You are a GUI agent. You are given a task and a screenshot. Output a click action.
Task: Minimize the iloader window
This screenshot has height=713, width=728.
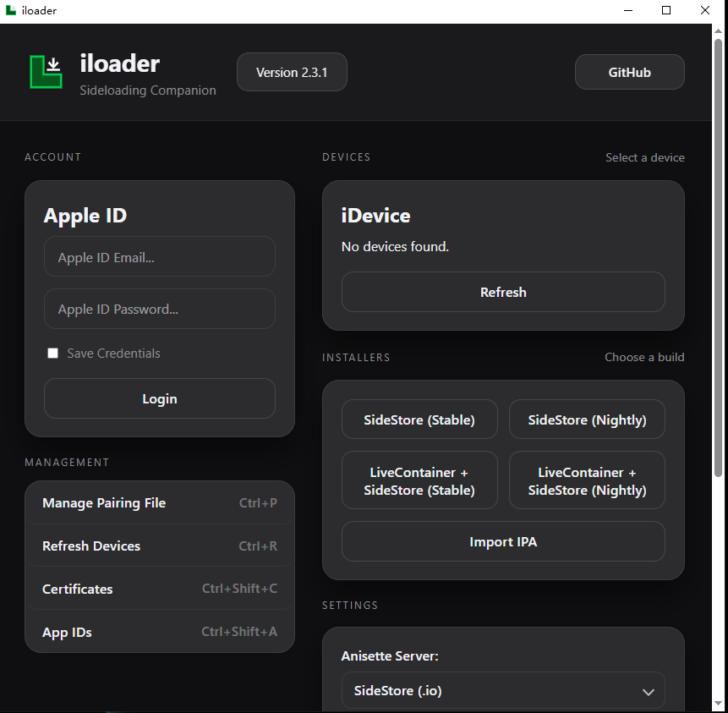(x=628, y=10)
